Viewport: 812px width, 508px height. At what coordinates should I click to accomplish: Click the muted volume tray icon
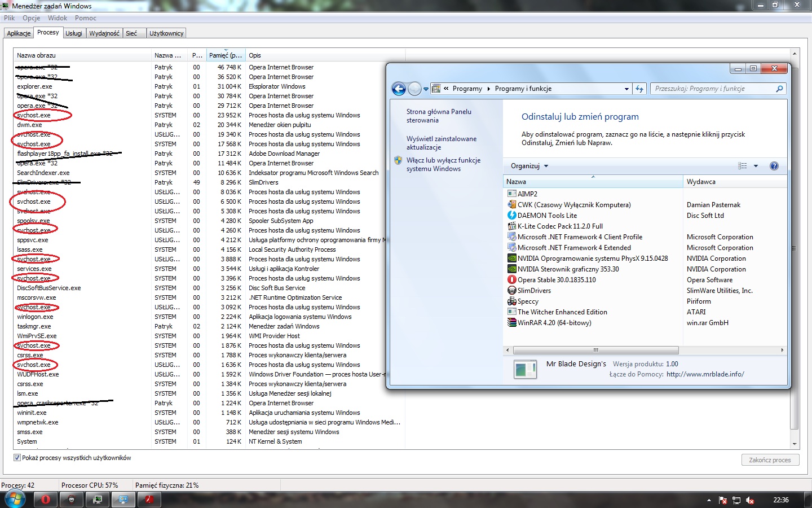coord(750,500)
